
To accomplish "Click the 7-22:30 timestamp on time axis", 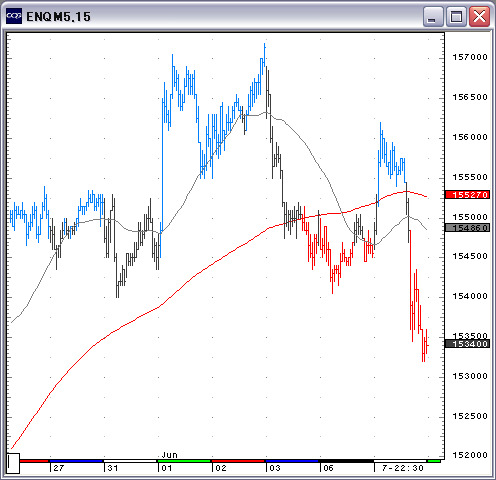I will 402,468.
